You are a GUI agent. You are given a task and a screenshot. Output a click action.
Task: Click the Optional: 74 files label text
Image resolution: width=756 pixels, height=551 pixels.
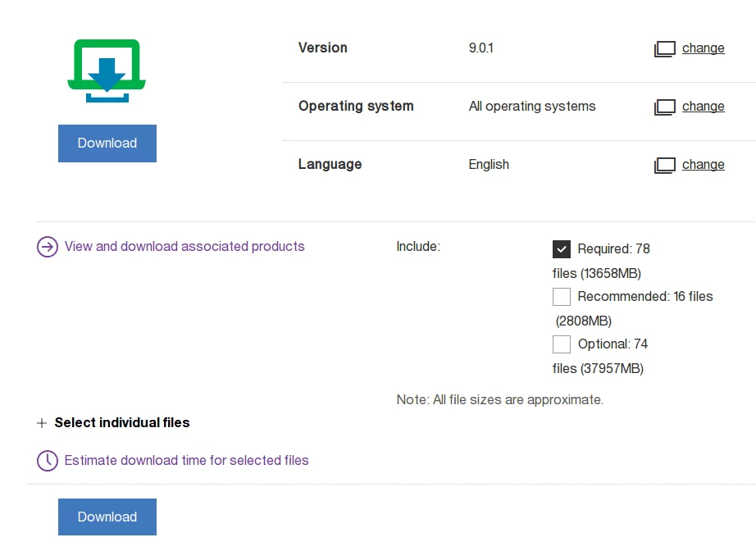coord(613,344)
